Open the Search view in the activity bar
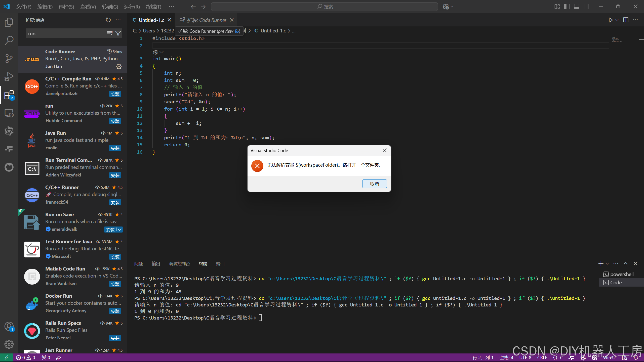Viewport: 644px width, 362px height. tap(9, 40)
